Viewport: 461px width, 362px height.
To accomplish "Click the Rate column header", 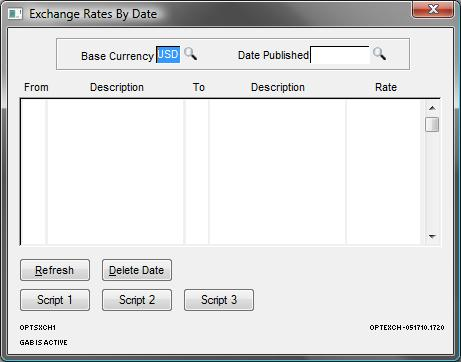I will [386, 87].
